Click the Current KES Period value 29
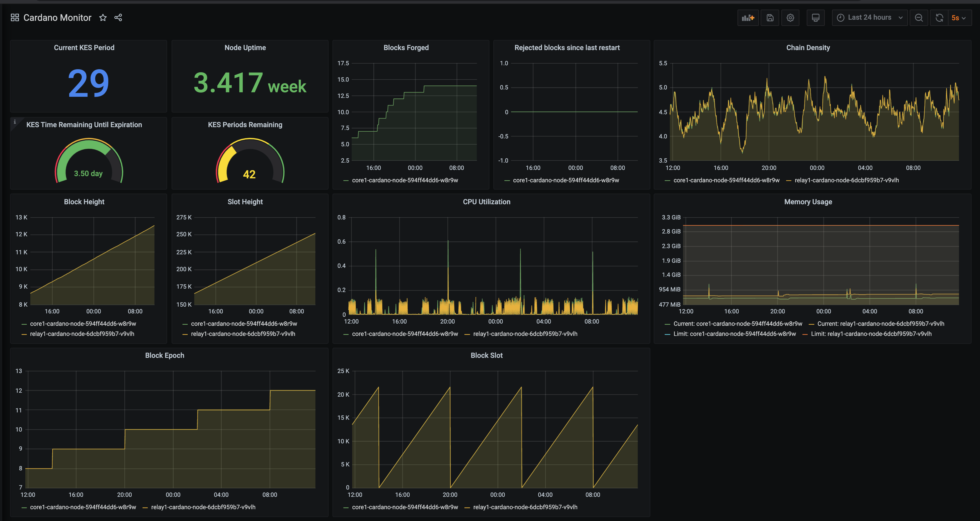Viewport: 980px width, 521px height. pyautogui.click(x=89, y=83)
